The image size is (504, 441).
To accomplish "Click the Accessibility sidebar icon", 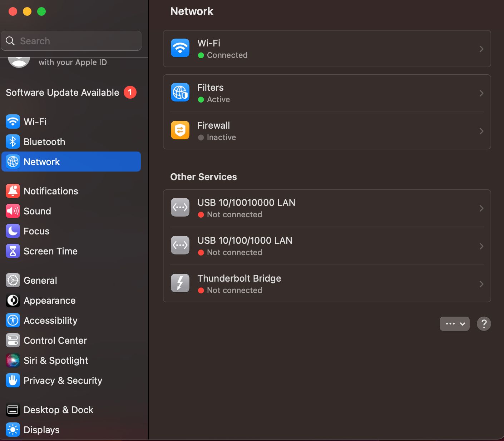I will [x=13, y=321].
